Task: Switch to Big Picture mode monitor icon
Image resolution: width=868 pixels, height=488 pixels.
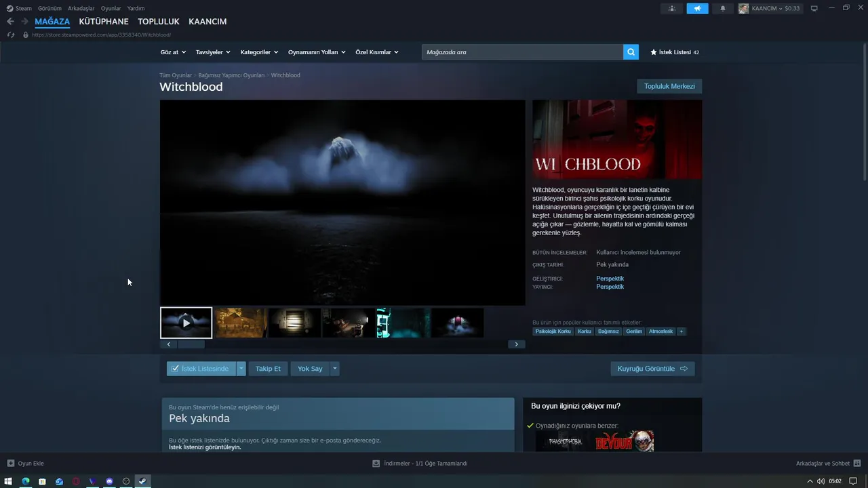Action: click(814, 8)
